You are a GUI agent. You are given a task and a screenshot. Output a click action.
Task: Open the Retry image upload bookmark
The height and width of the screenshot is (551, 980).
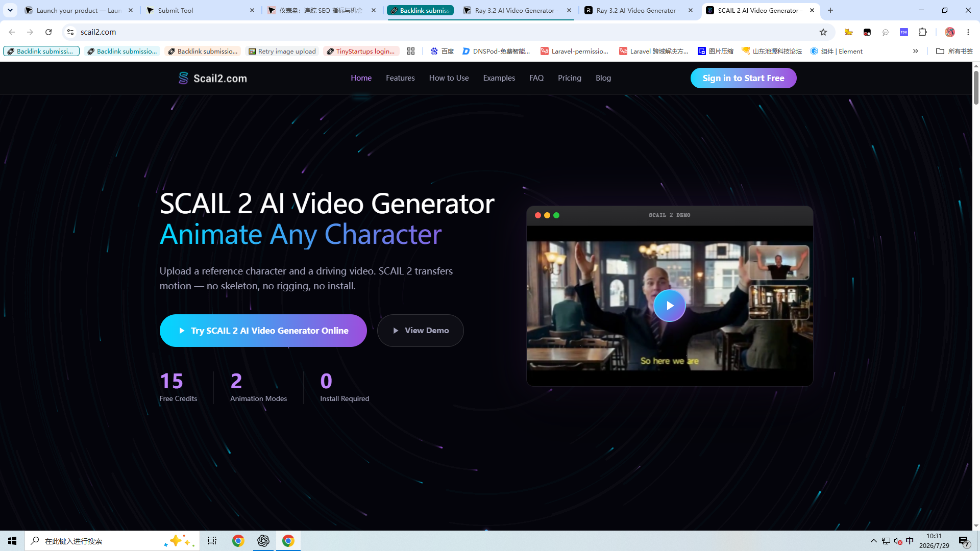[282, 51]
